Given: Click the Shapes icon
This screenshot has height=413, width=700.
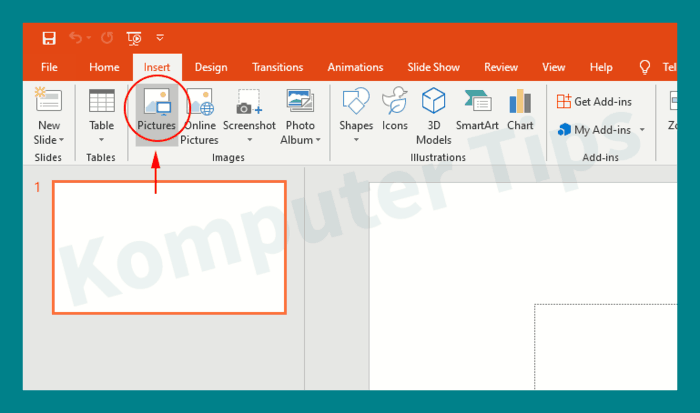Looking at the screenshot, I should (x=356, y=100).
